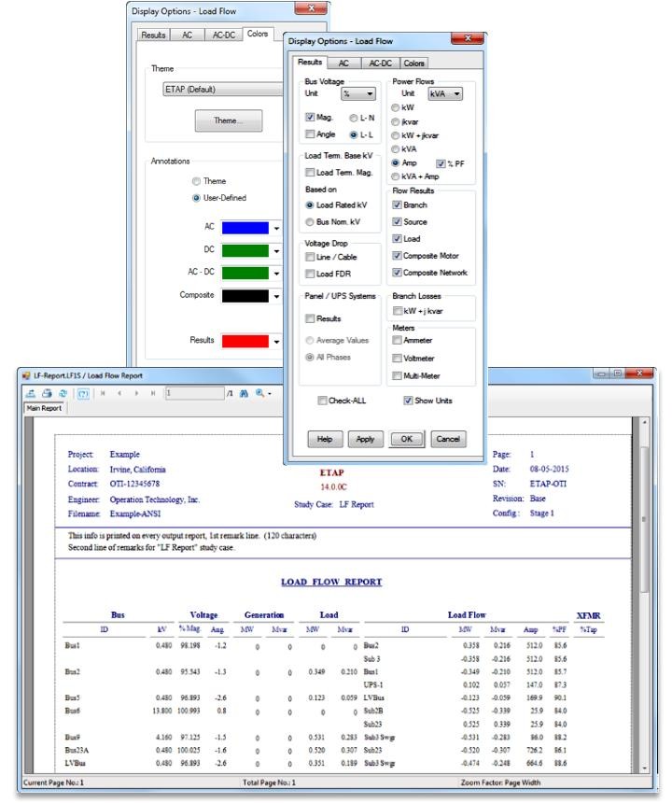Uncheck the Composite Motor checkbox
Image resolution: width=672 pixels, height=803 pixels.
click(397, 256)
